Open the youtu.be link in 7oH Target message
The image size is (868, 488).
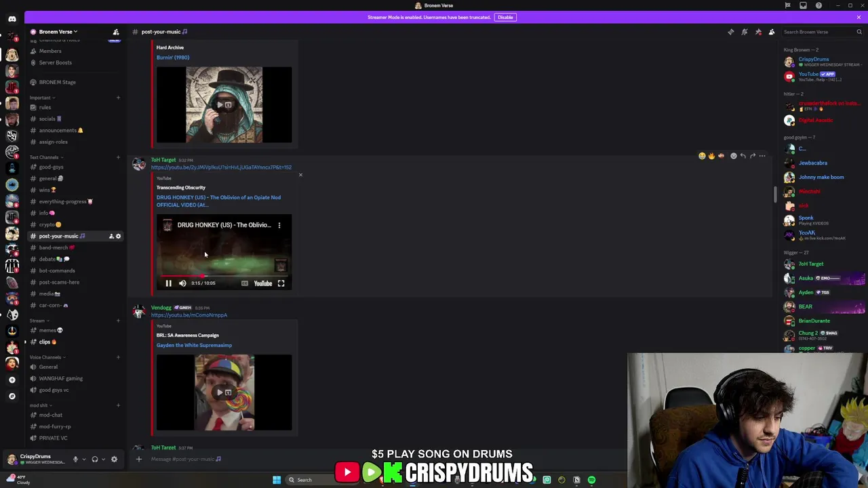(x=221, y=167)
